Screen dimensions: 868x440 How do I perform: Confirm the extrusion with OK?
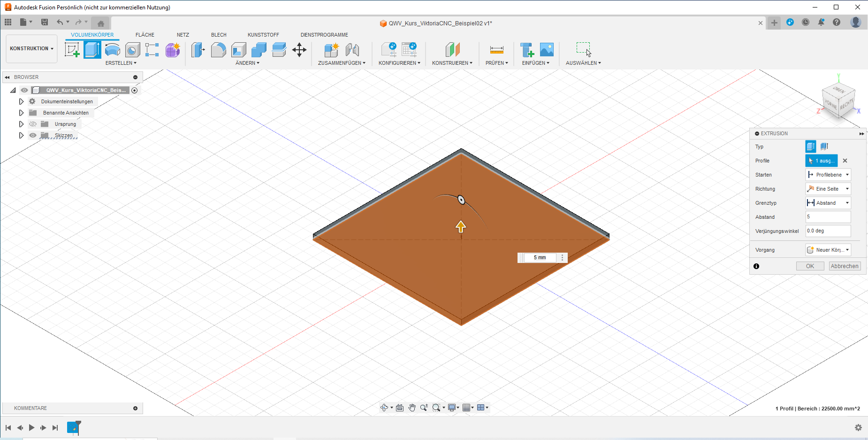tap(810, 266)
